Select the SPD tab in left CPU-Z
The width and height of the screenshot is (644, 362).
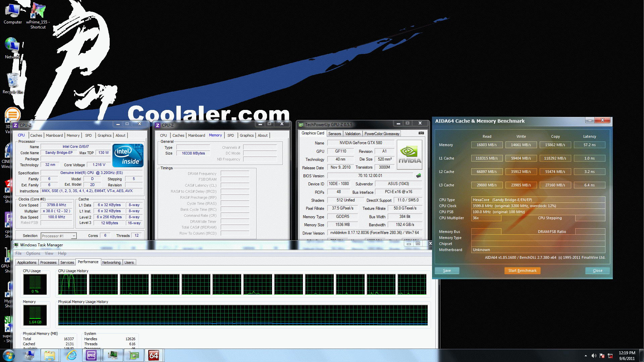pos(88,135)
